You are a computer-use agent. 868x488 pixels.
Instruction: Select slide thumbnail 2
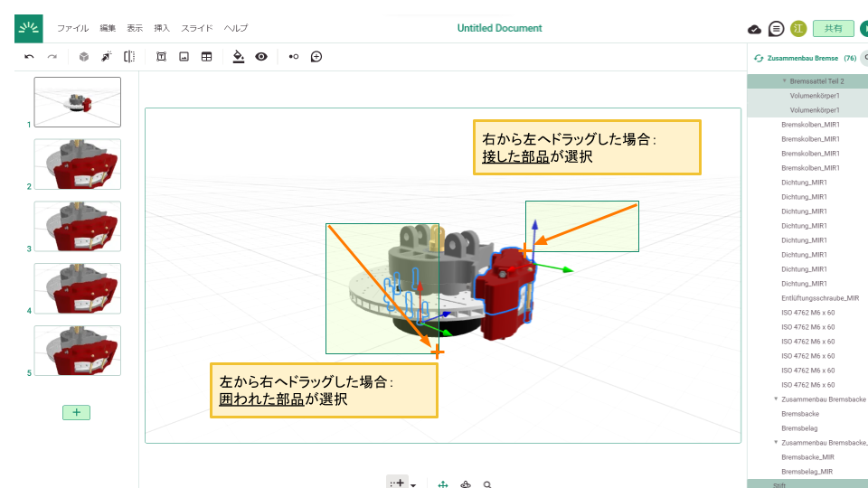pyautogui.click(x=78, y=164)
